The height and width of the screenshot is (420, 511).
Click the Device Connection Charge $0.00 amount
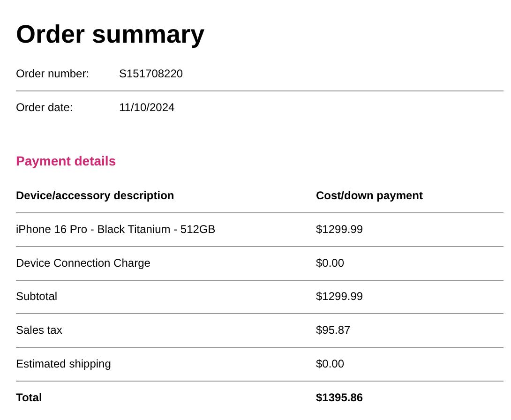click(x=330, y=263)
